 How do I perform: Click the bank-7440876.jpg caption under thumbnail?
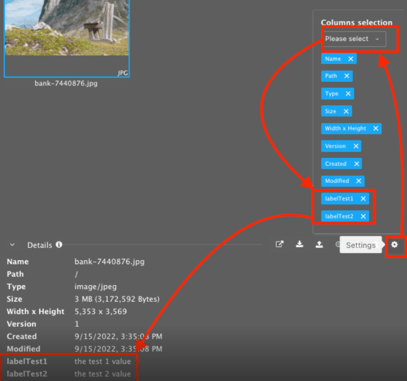(66, 83)
